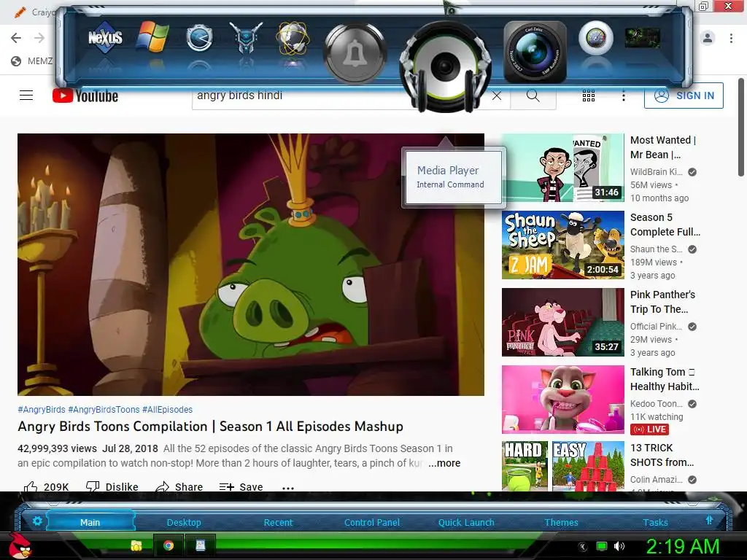Expand video description with ...more
The width and height of the screenshot is (747, 560).
click(444, 463)
